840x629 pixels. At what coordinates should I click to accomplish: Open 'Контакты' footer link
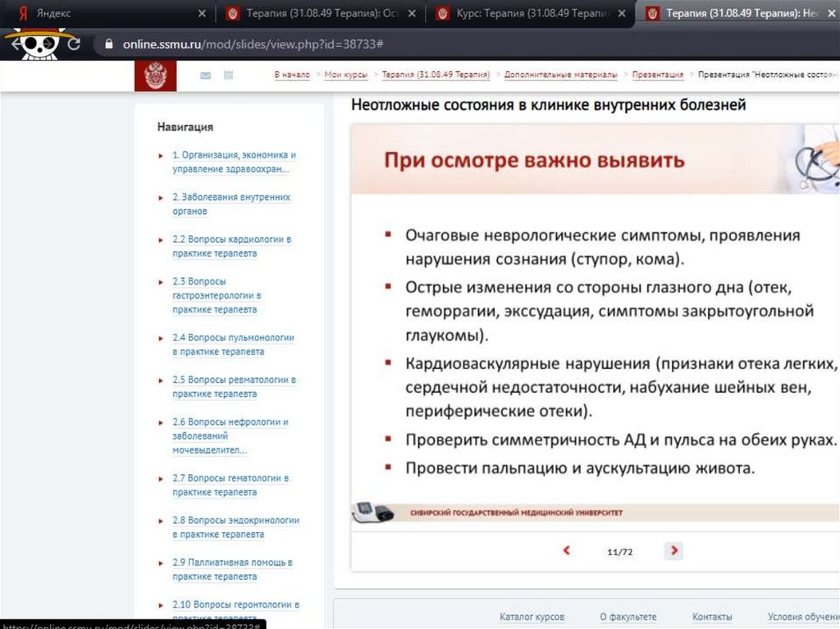pyautogui.click(x=712, y=617)
